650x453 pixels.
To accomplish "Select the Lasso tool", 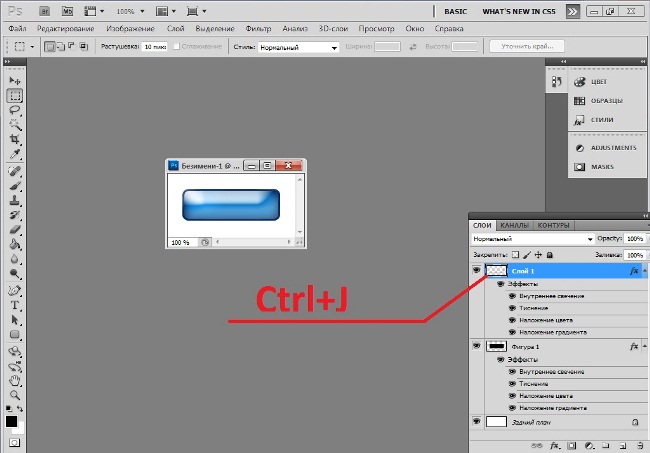I will (15, 110).
